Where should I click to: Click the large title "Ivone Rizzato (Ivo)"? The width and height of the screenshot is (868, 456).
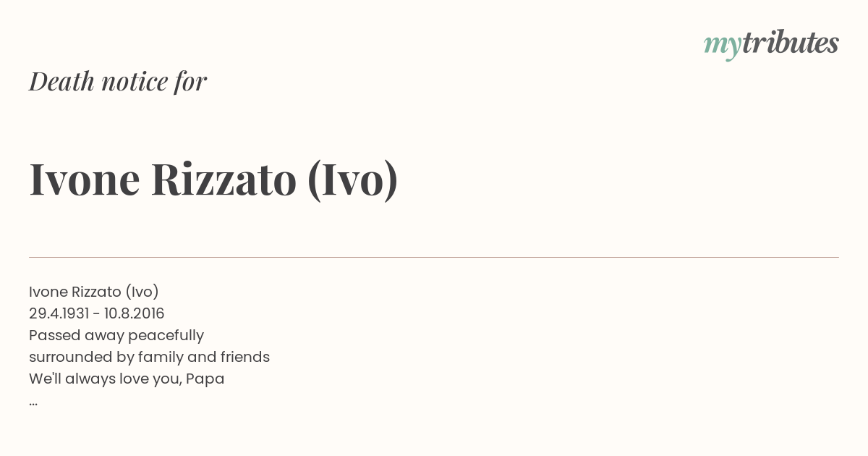pos(214,180)
